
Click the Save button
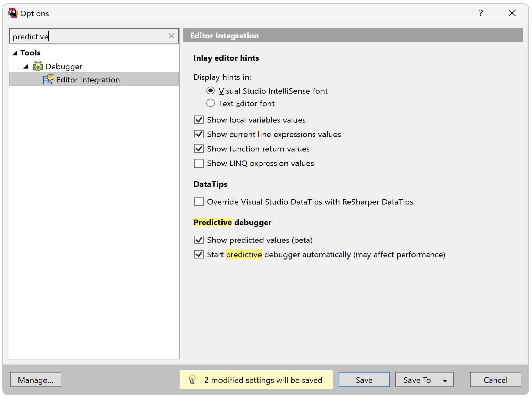[364, 380]
